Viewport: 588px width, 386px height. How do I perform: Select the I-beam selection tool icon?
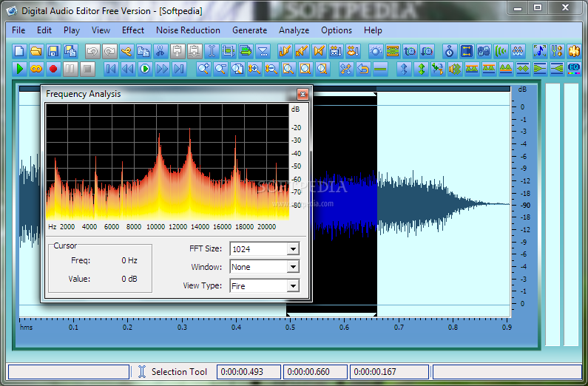(212, 51)
